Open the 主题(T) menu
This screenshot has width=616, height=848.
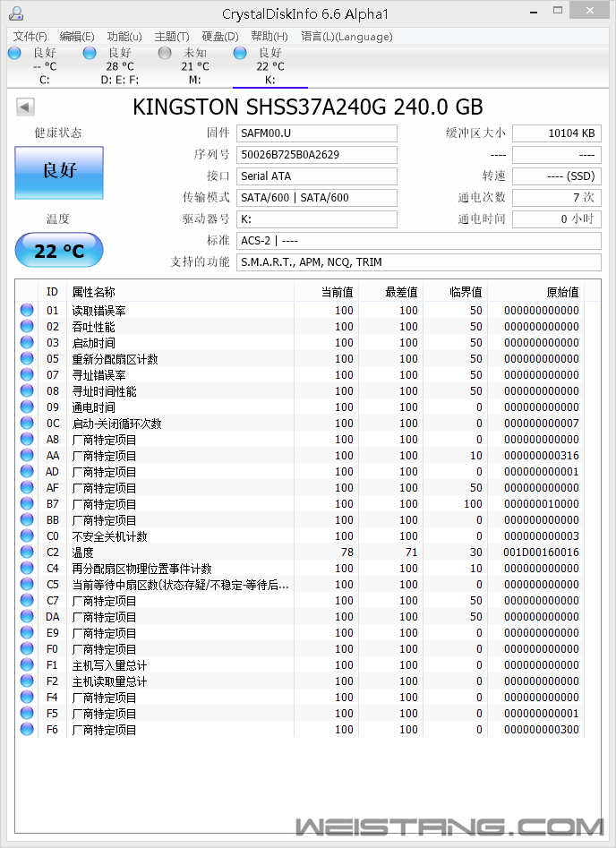point(172,36)
